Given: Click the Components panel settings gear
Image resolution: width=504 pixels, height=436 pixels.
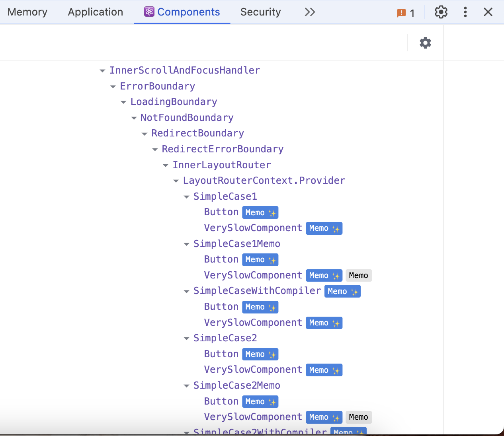Looking at the screenshot, I should 425,43.
